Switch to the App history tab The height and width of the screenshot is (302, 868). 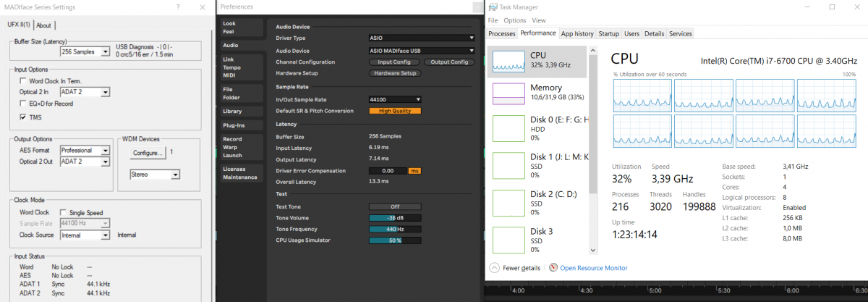pyautogui.click(x=577, y=33)
